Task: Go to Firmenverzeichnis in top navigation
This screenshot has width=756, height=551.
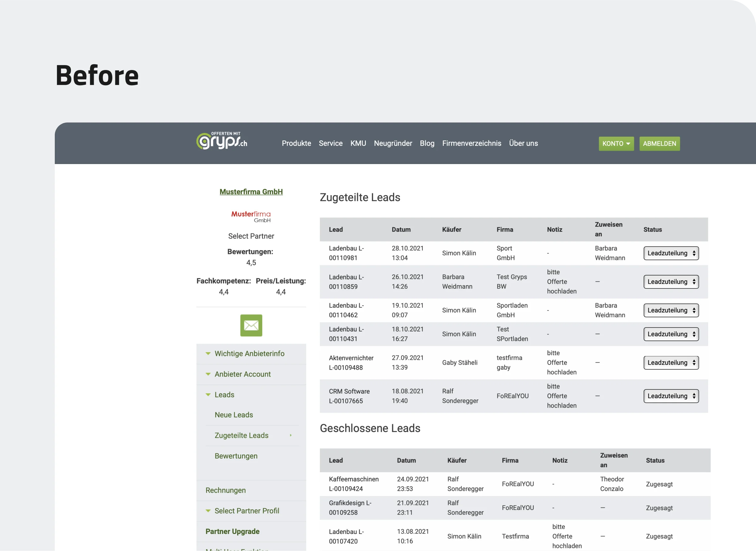Action: (x=471, y=143)
